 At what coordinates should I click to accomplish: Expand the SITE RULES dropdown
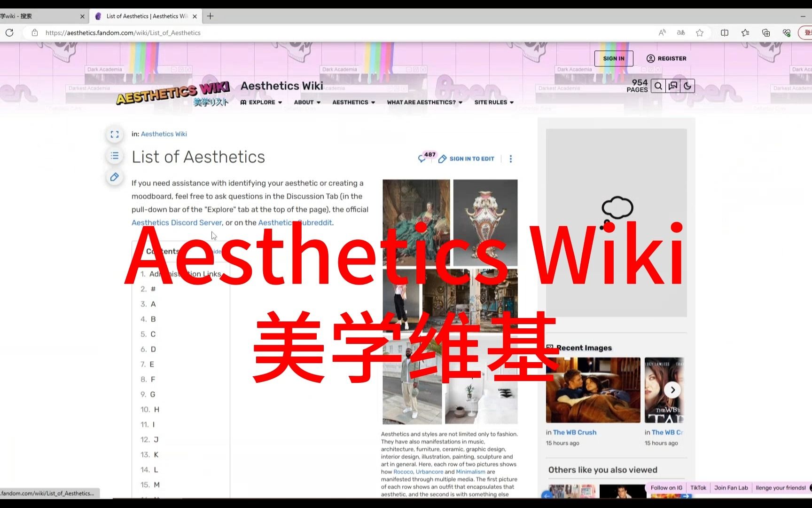point(494,102)
